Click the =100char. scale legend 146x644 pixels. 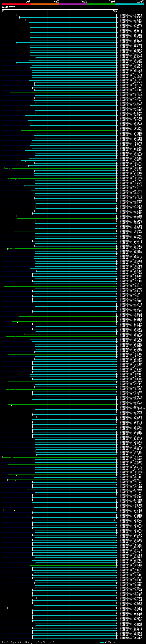coord(109,642)
